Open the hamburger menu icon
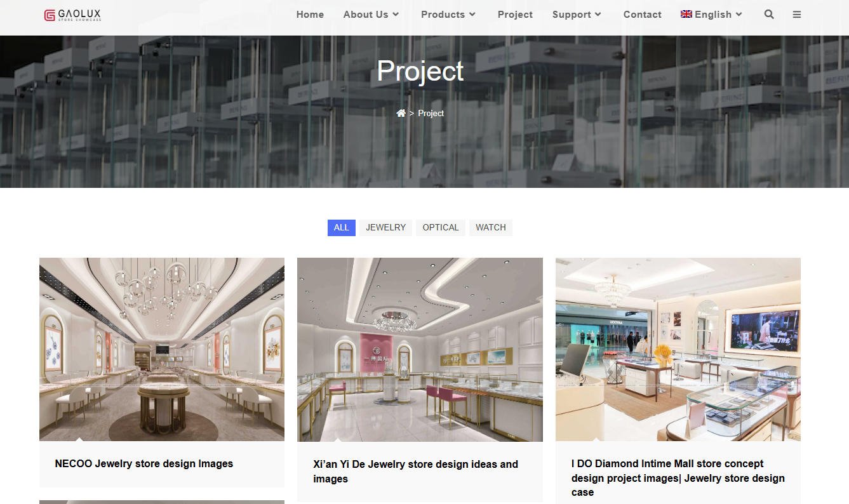Image resolution: width=849 pixels, height=504 pixels. (797, 15)
